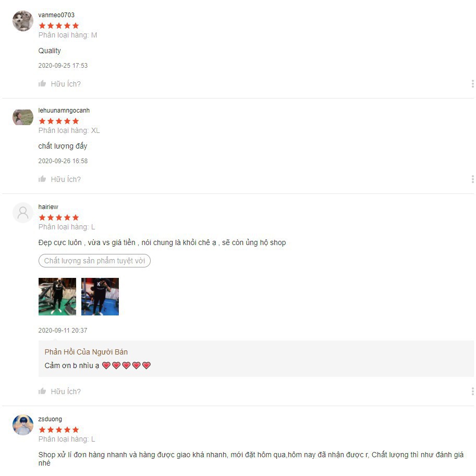
Task: Open lehuunamngocanh's profile avatar
Action: coord(23,117)
